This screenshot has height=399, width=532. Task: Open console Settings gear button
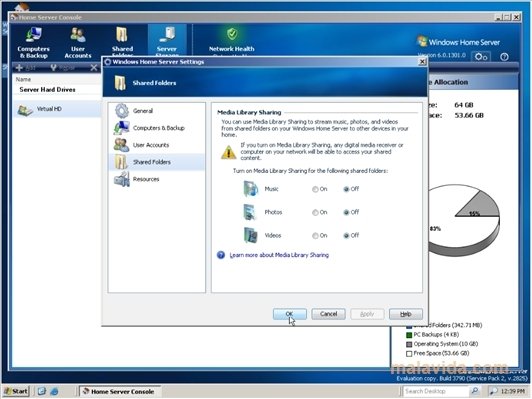point(481,57)
